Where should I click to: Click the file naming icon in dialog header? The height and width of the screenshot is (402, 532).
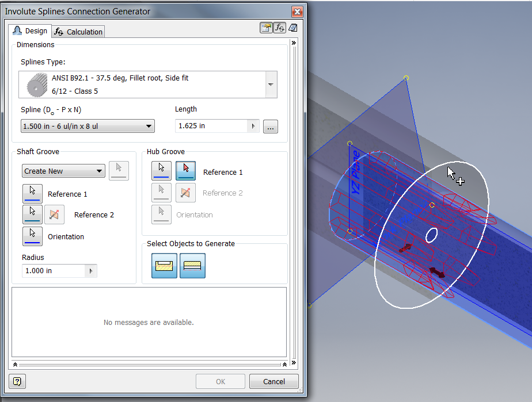click(x=267, y=28)
